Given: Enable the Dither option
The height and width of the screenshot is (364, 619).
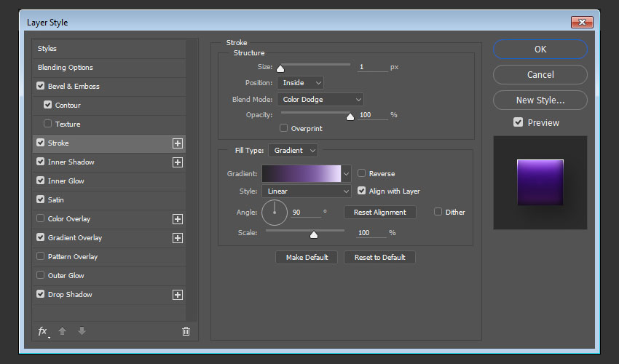Looking at the screenshot, I should tap(438, 212).
